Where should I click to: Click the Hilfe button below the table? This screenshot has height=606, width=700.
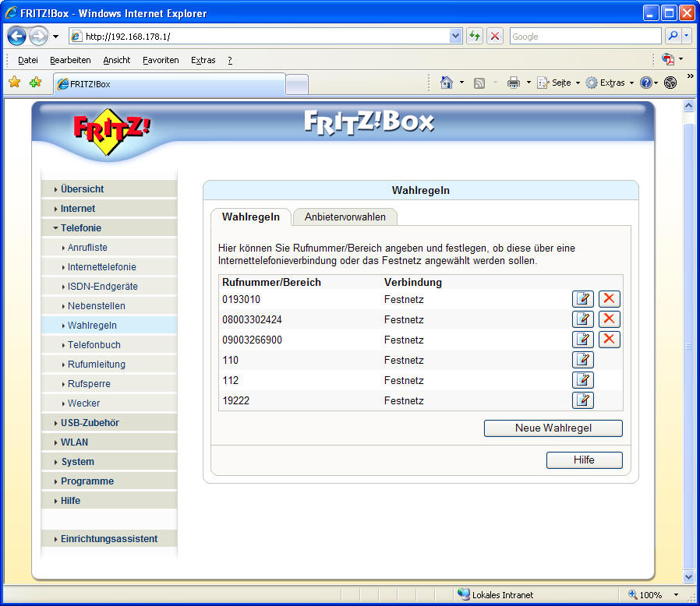(584, 460)
